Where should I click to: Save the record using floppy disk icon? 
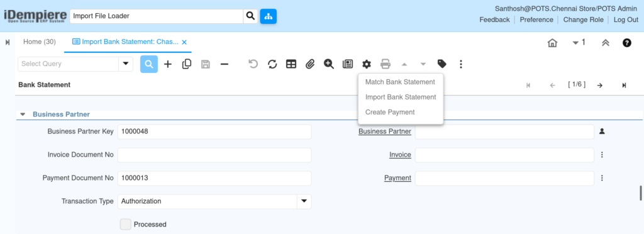(206, 64)
